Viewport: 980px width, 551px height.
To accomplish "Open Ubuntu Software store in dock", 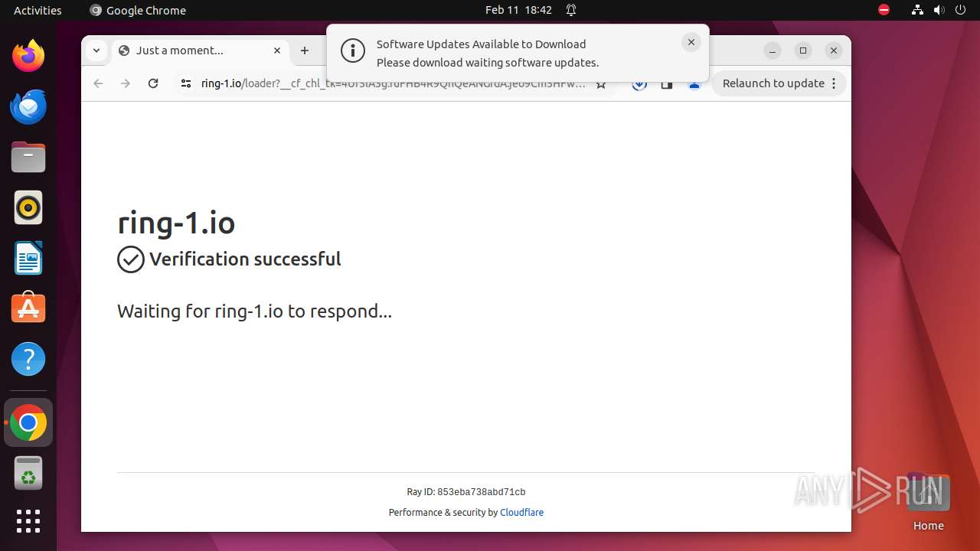I will (28, 308).
